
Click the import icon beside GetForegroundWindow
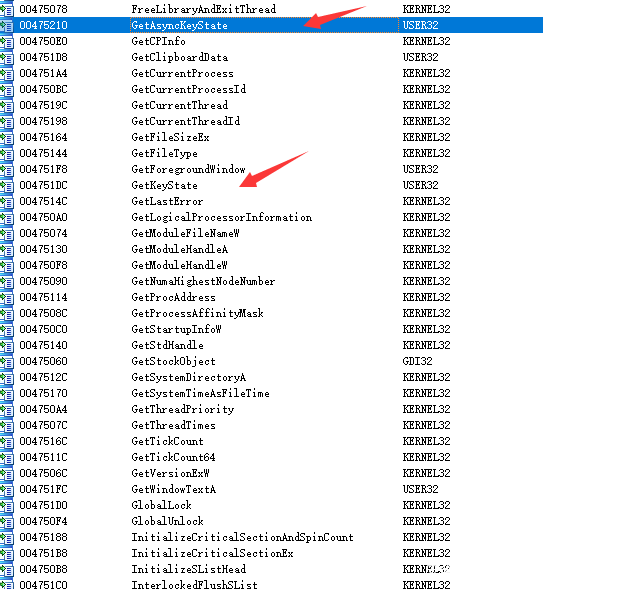7,170
